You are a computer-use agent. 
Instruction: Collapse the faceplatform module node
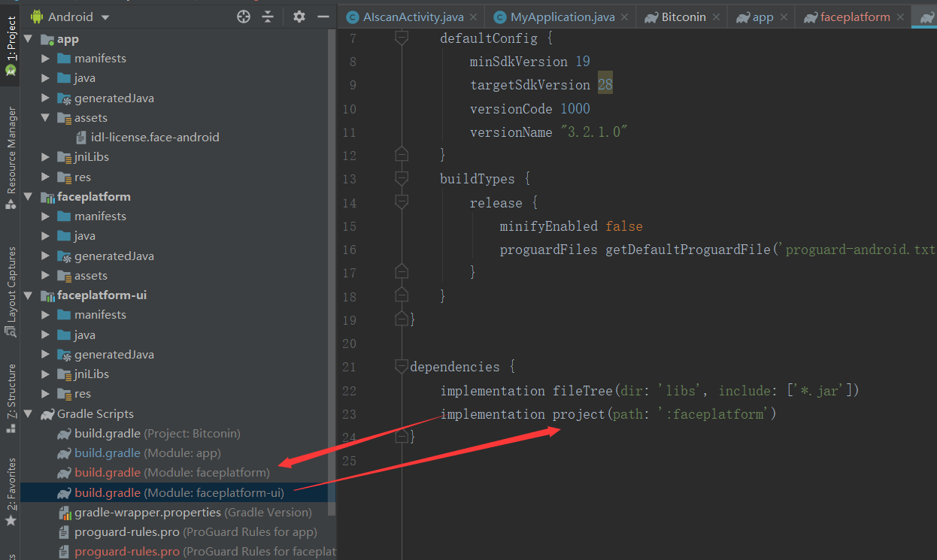pos(29,197)
